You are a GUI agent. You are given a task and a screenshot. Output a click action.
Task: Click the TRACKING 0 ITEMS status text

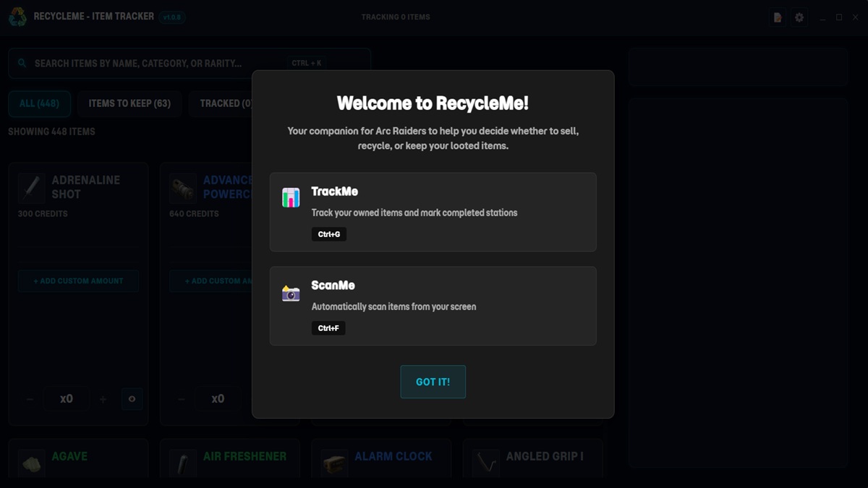[x=396, y=17]
